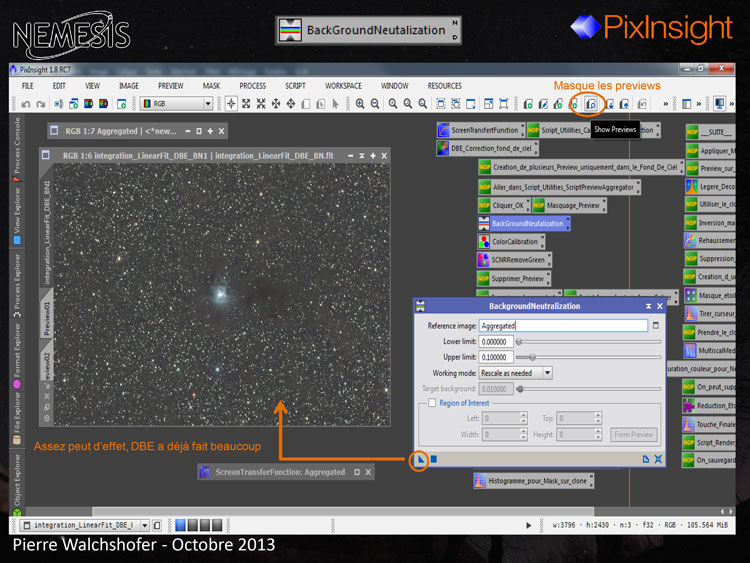The height and width of the screenshot is (563, 750).
Task: Collapse the BackgroundNeutralization dialog with shade arrow
Action: 648,306
